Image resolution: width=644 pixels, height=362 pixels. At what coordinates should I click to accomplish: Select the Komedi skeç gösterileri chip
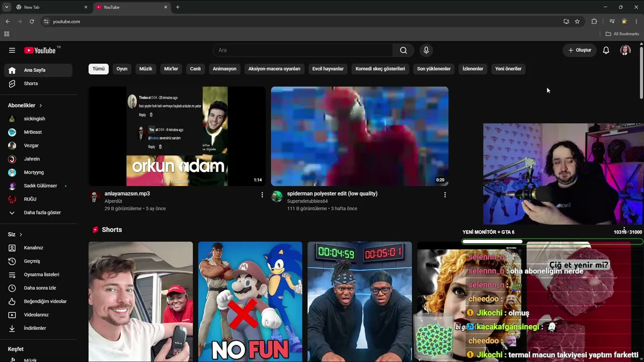tap(380, 69)
